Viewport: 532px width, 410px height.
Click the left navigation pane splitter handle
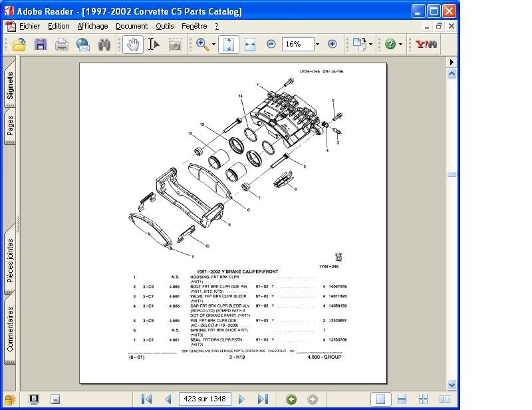click(18, 224)
